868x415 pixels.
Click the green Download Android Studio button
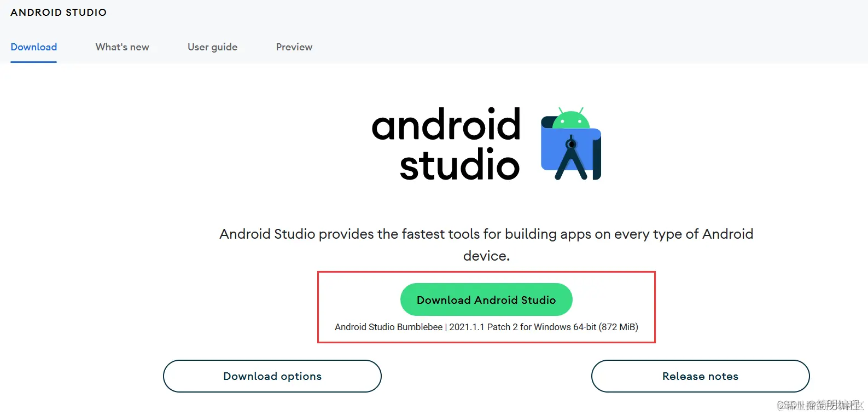click(x=486, y=299)
